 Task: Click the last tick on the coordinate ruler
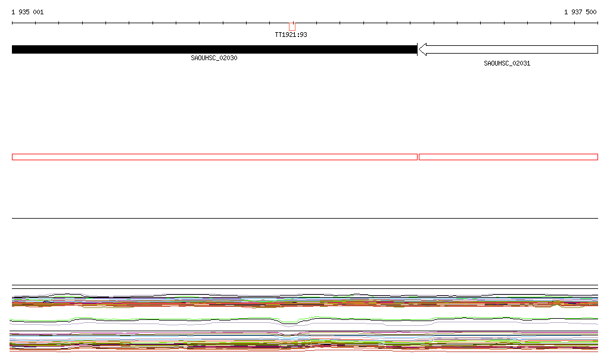(x=597, y=23)
